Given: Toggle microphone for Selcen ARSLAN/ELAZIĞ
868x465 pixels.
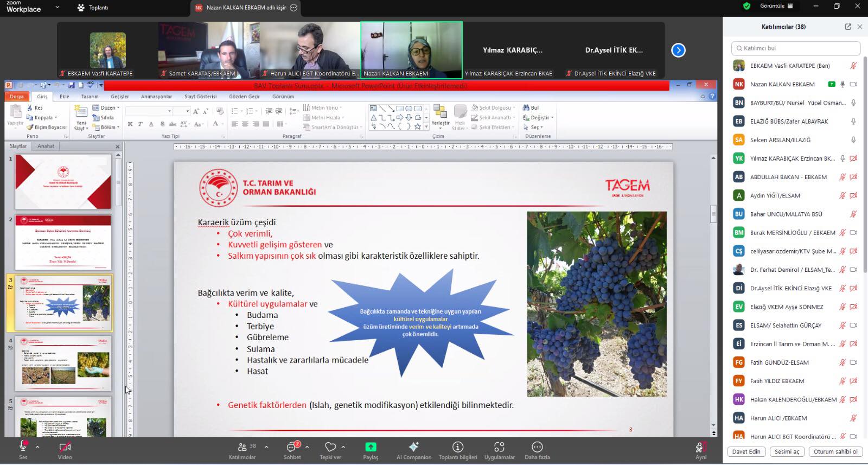Looking at the screenshot, I should 853,140.
